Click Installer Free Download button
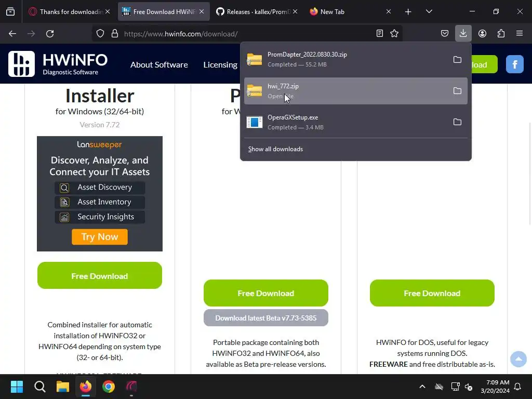Screen dimensions: 532x399 pos(100,275)
